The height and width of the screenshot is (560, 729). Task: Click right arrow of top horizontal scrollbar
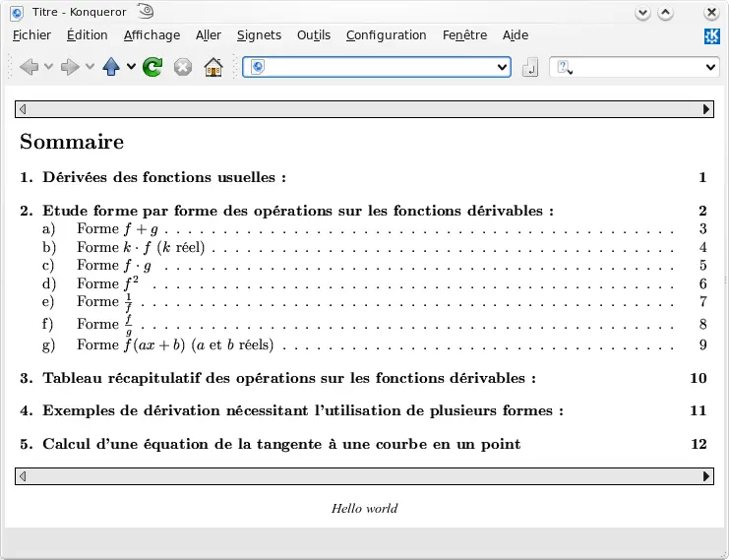(x=706, y=109)
